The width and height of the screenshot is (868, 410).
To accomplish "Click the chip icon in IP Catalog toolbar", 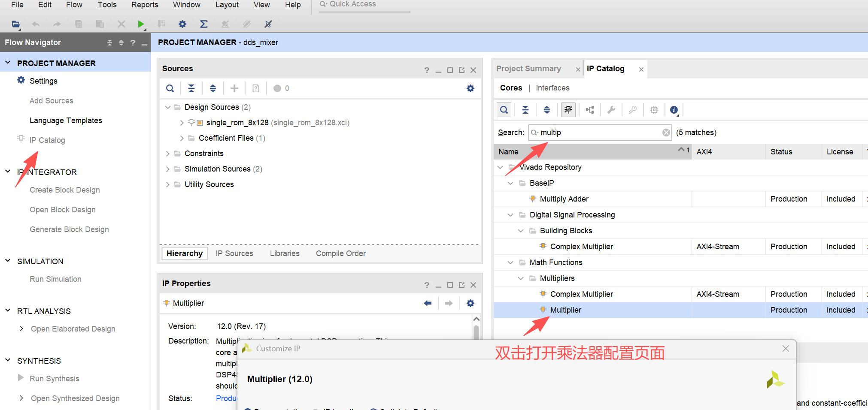I will tap(654, 110).
